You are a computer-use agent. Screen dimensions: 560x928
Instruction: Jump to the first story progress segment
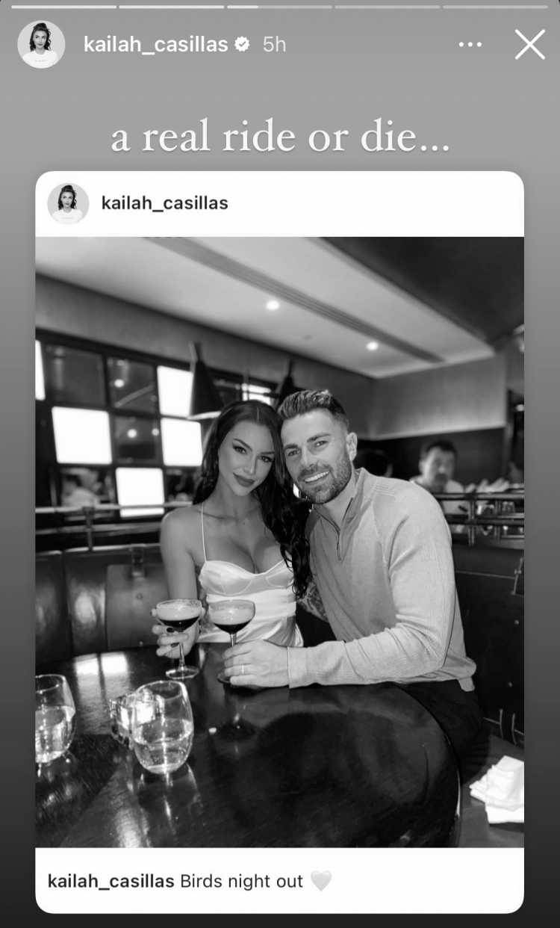pos(63,7)
